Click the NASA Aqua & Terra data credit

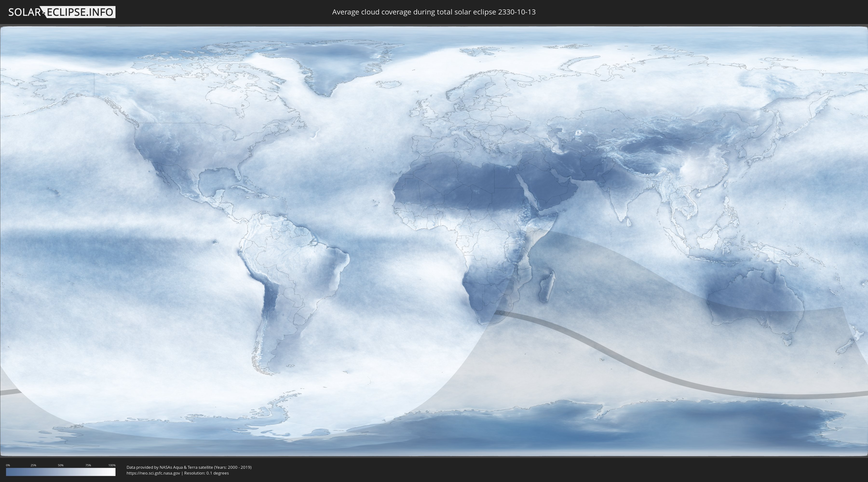(189, 467)
